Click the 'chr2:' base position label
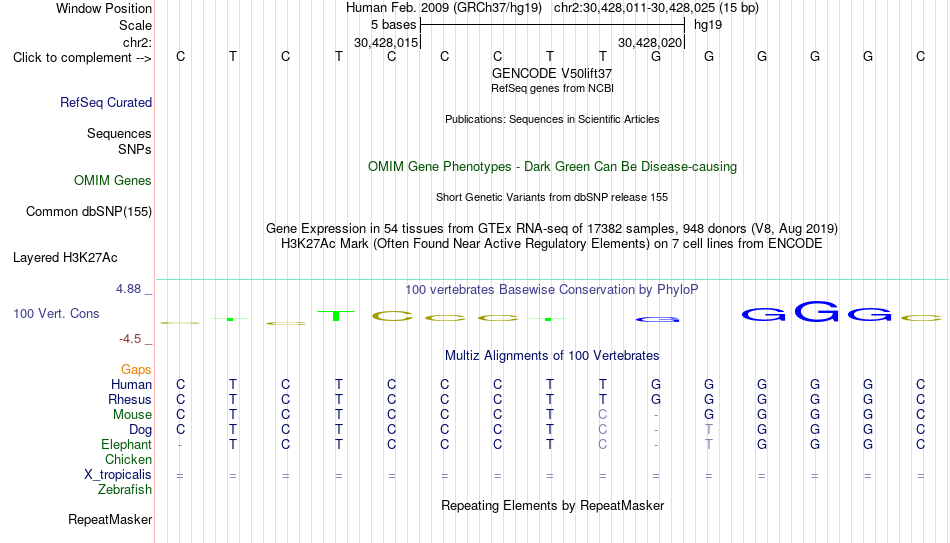 coord(138,42)
